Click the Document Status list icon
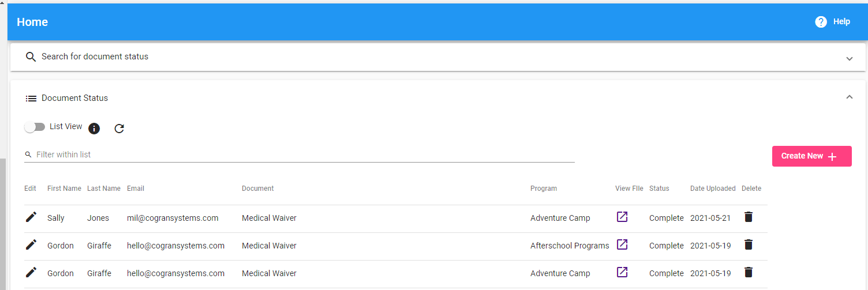The width and height of the screenshot is (868, 290). click(31, 99)
